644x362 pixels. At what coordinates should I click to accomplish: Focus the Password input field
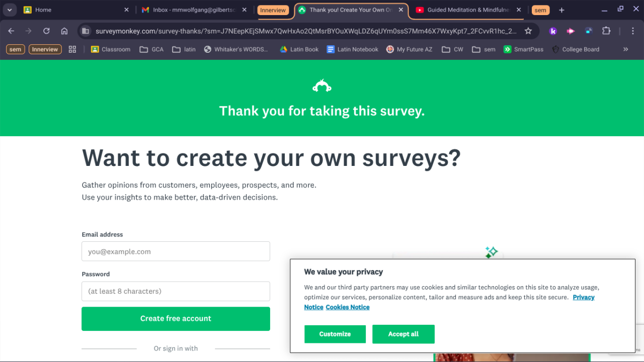(176, 291)
